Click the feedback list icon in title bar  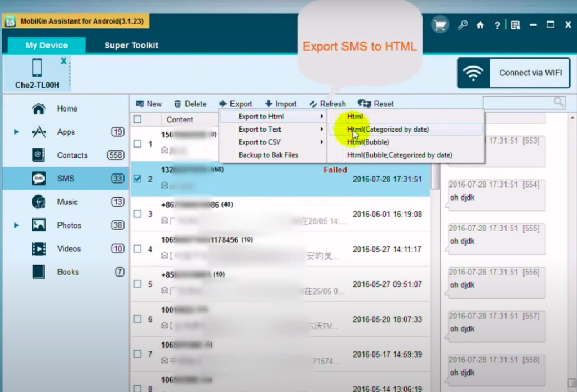515,25
